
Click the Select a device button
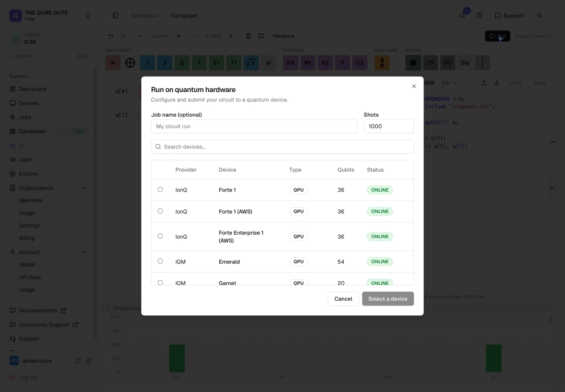tap(388, 299)
